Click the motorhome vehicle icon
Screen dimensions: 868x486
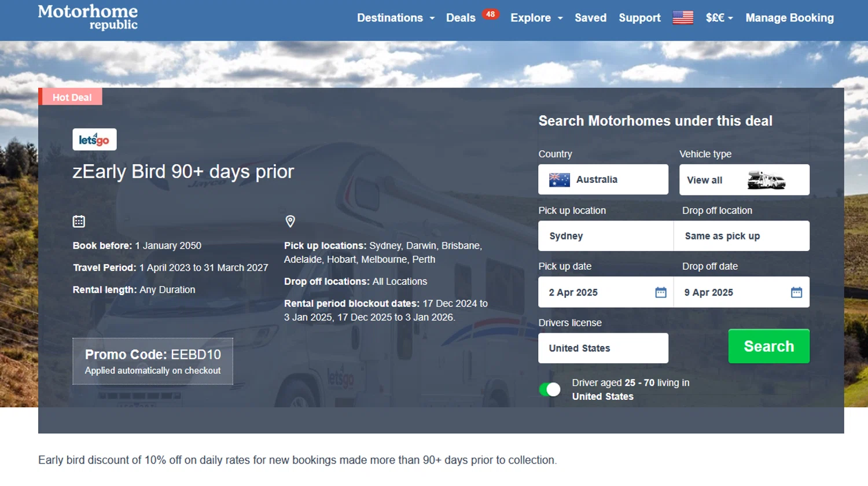click(766, 180)
